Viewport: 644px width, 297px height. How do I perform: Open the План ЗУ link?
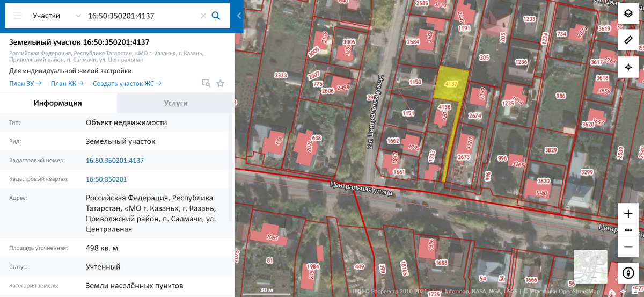click(25, 83)
